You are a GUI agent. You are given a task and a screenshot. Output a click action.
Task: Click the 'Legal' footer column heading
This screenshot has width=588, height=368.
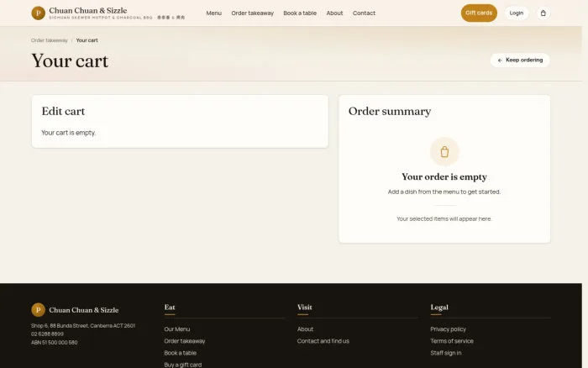coord(439,308)
